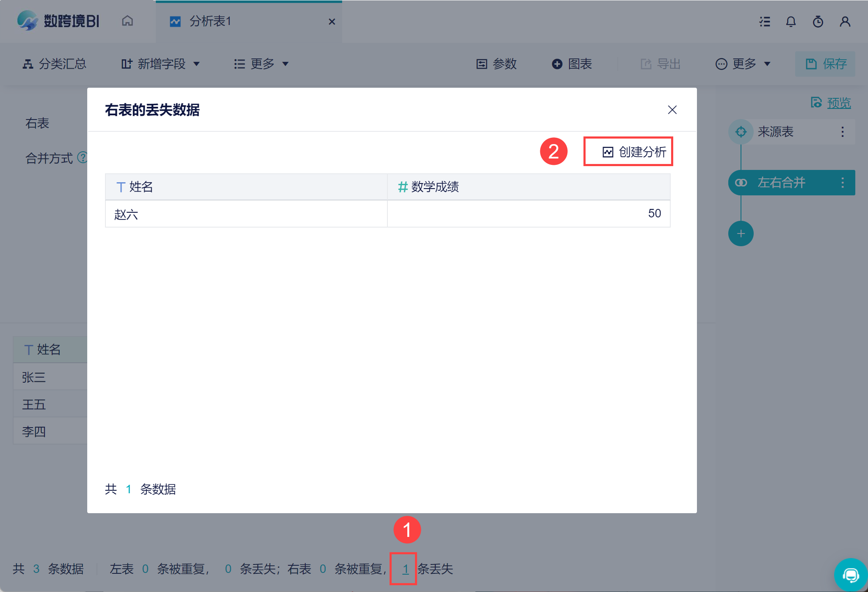Viewport: 868px width, 592px height.
Task: Click the home icon in top bar
Action: pyautogui.click(x=127, y=21)
